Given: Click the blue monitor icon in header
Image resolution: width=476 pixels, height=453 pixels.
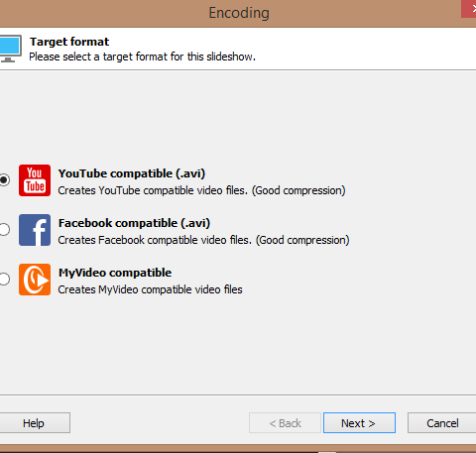Looking at the screenshot, I should 10,49.
